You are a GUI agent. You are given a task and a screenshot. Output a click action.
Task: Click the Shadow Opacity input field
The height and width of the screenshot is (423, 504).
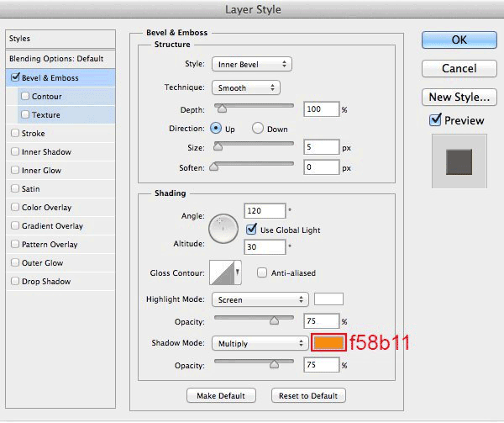[321, 365]
